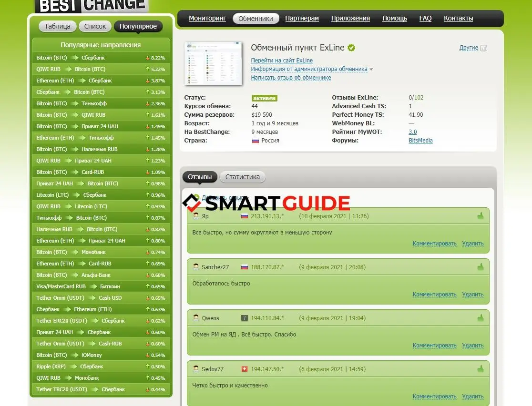The image size is (532, 406).
Task: Open the FAQ menu item
Action: click(425, 18)
